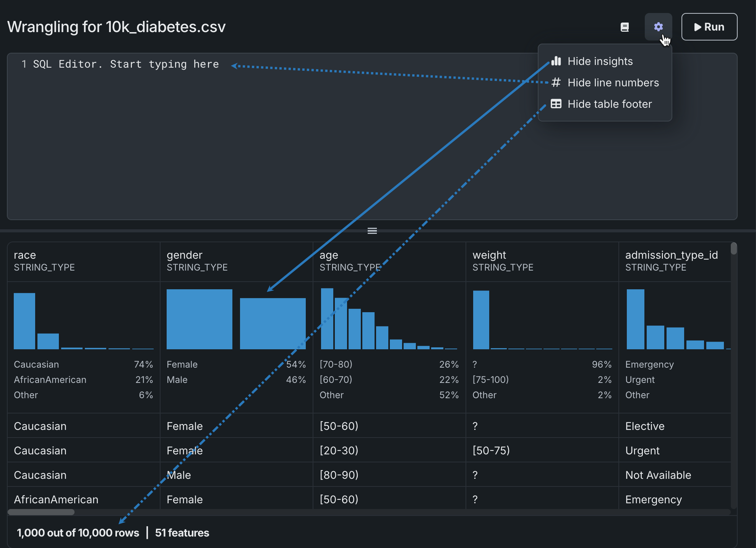Click the table icon beside Hide table footer
Image resolution: width=756 pixels, height=548 pixels.
(556, 104)
